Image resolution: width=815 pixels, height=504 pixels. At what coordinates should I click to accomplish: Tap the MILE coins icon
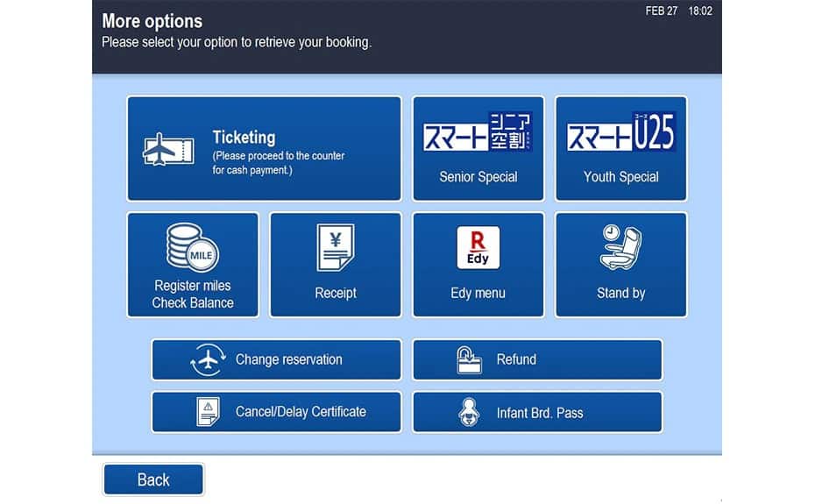(x=192, y=247)
